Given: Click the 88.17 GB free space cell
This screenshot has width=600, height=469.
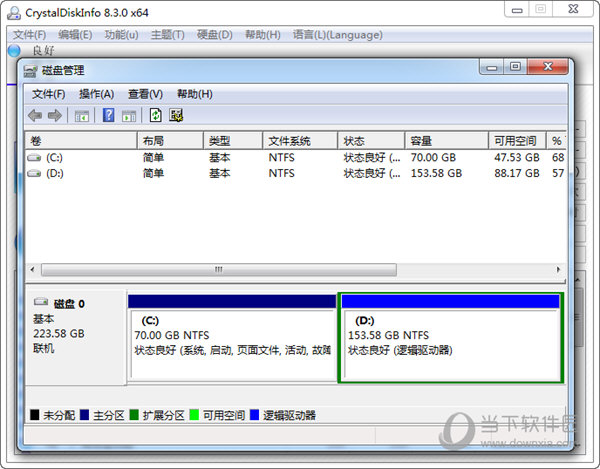Looking at the screenshot, I should (517, 173).
